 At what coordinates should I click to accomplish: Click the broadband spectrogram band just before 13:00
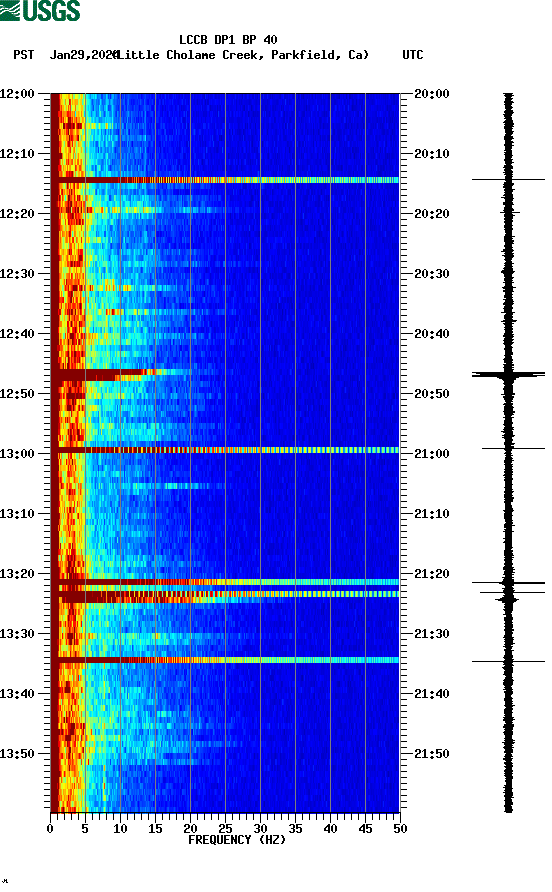(x=225, y=450)
